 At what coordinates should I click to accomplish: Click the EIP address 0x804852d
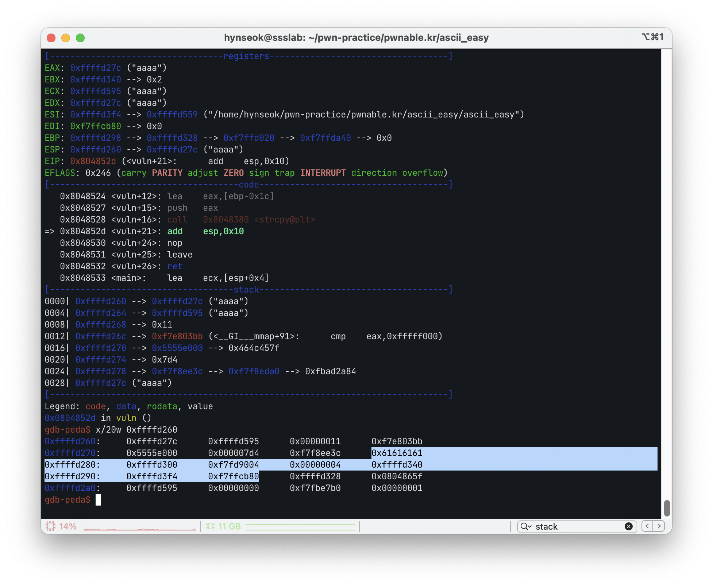[93, 161]
